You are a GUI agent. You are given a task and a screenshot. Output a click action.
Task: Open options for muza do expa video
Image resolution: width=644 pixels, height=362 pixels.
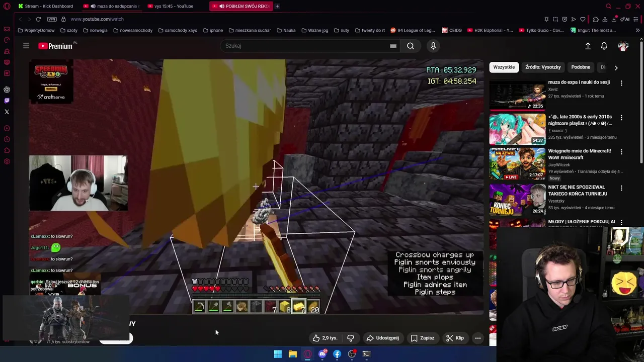(621, 83)
